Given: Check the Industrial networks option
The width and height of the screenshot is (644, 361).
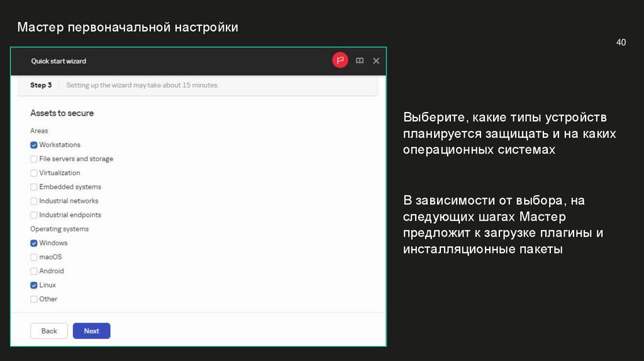Looking at the screenshot, I should (34, 201).
